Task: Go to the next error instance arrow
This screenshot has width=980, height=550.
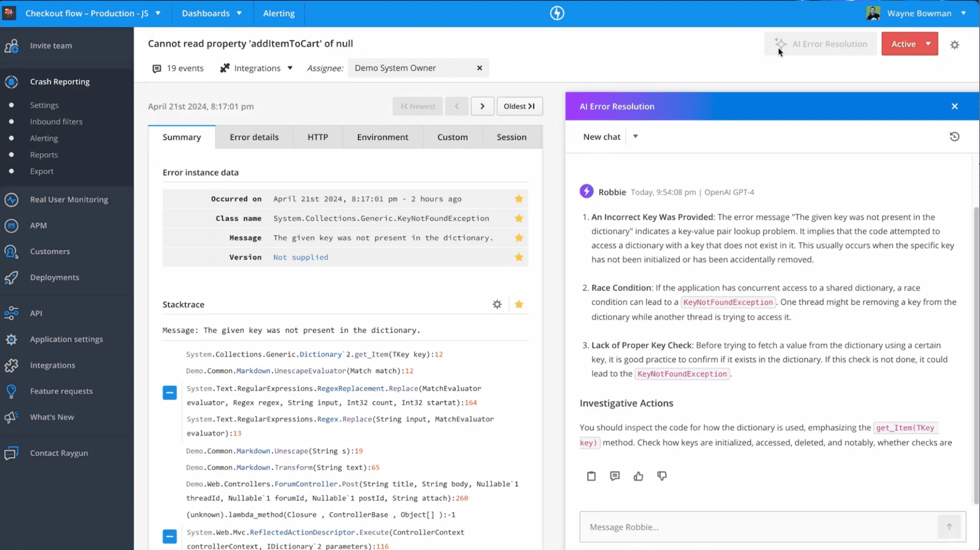Action: pos(482,106)
